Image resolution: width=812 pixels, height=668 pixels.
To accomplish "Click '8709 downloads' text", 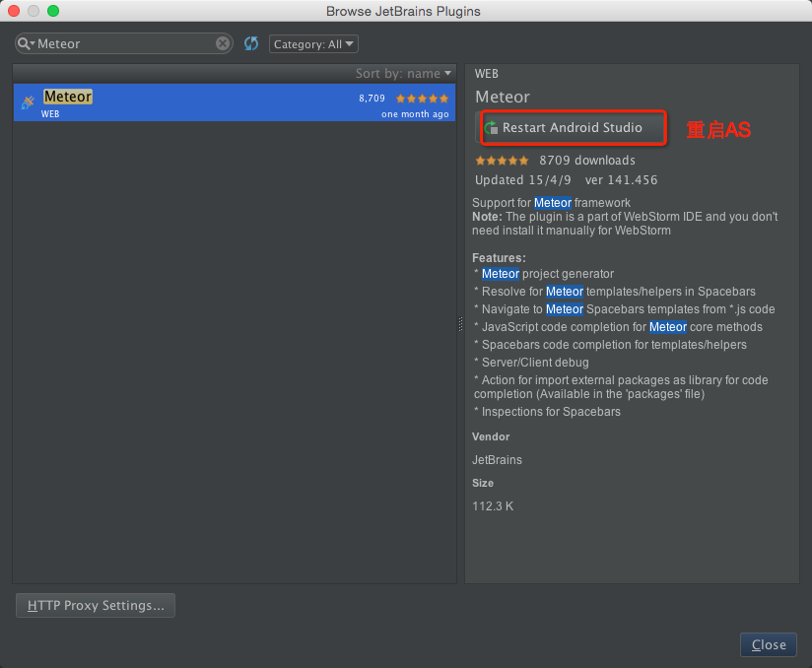I will pos(587,160).
